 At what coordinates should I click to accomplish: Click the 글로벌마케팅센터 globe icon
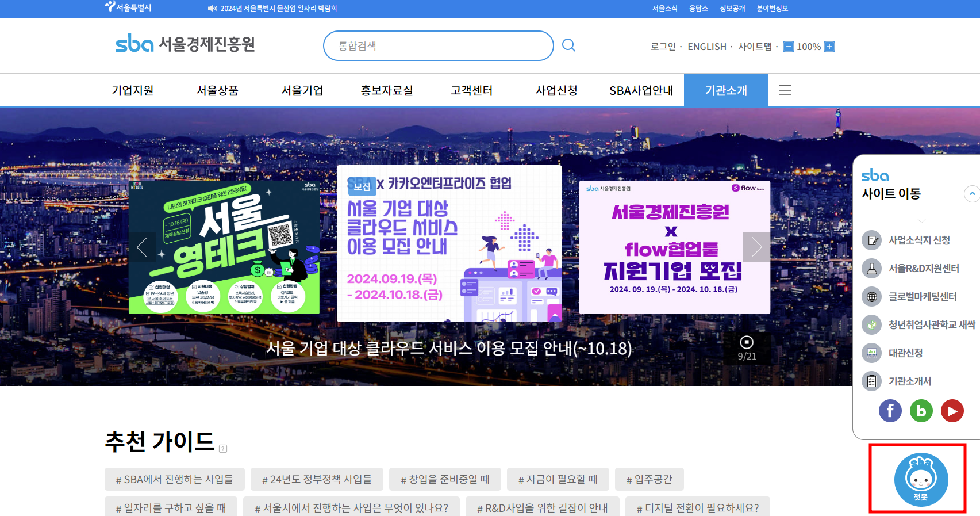coord(872,296)
